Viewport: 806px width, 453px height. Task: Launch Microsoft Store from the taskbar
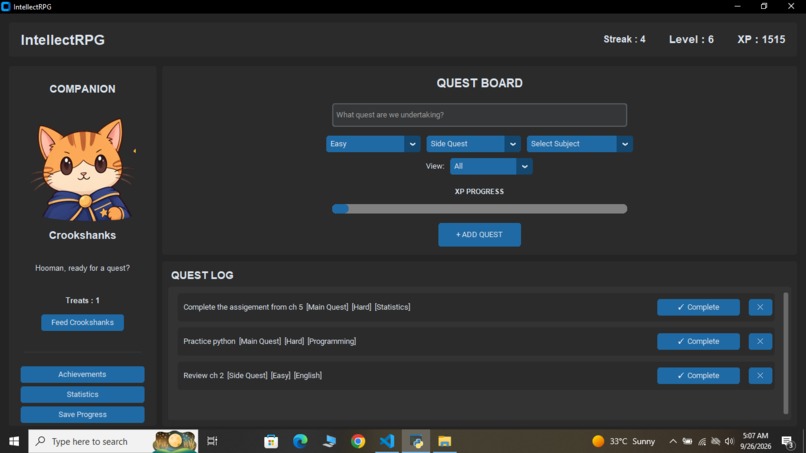click(271, 441)
